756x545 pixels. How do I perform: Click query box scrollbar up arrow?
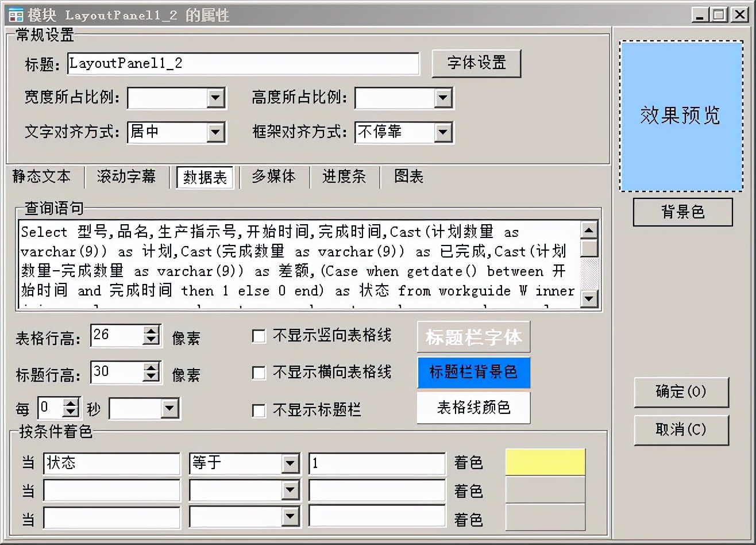(x=589, y=231)
